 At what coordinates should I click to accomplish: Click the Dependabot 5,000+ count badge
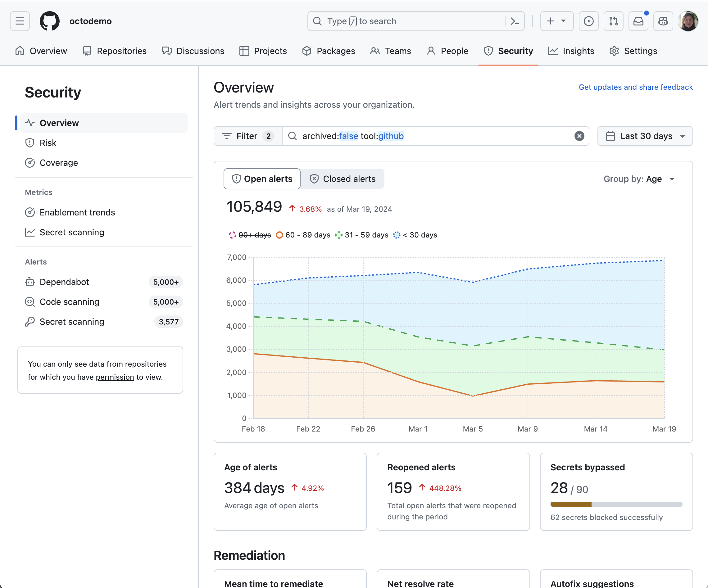coord(166,282)
